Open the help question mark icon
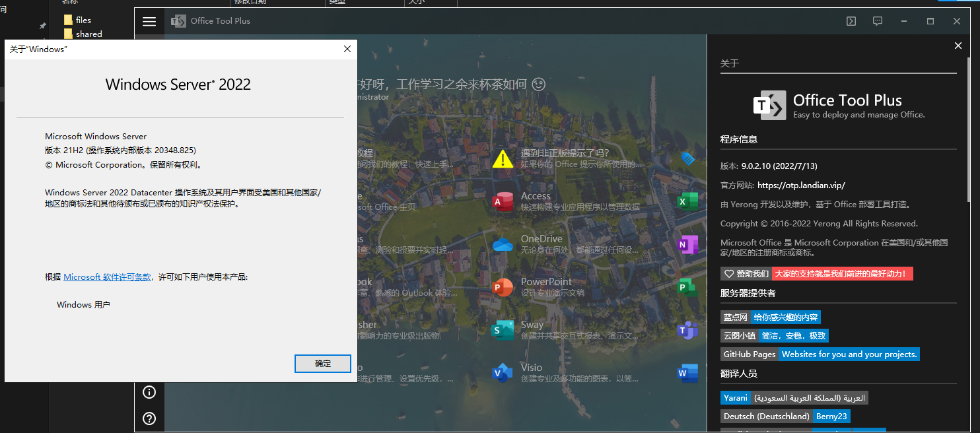 click(149, 416)
